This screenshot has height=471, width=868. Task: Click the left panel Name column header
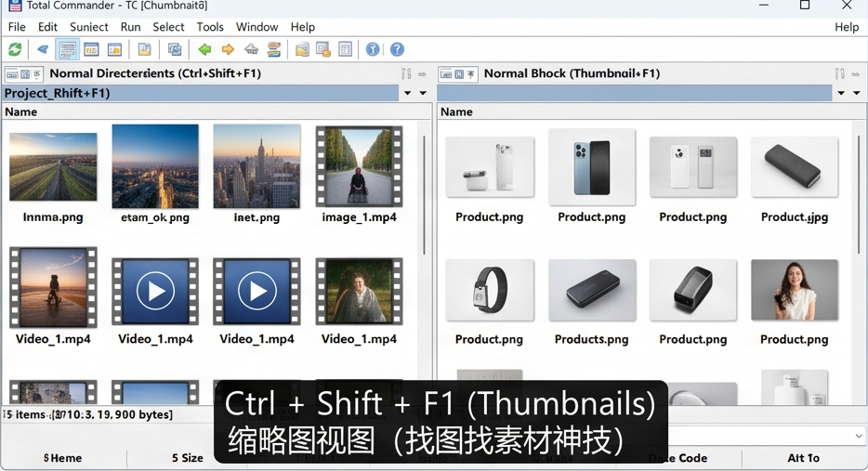click(216, 111)
